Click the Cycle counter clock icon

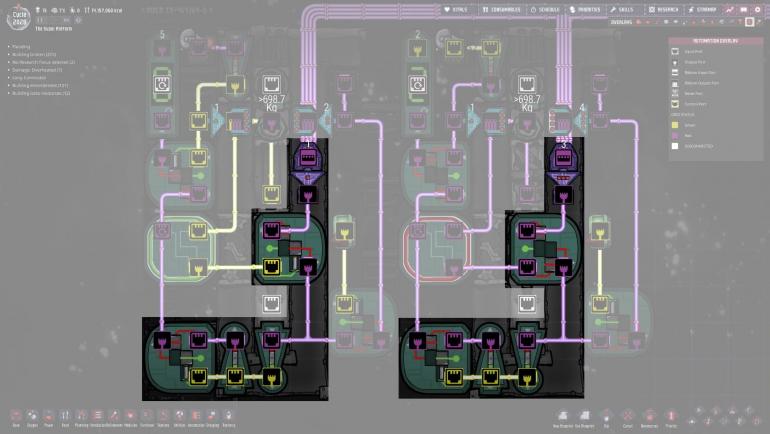point(21,18)
